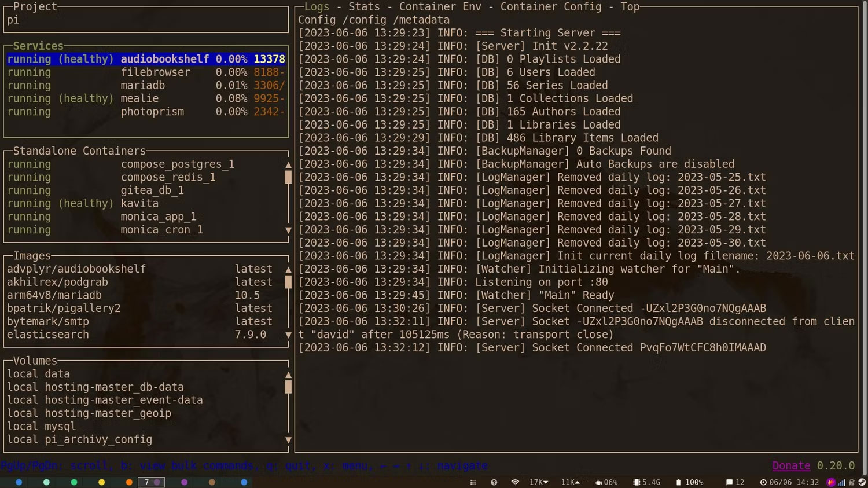This screenshot has height=488, width=868.
Task: Select the photoprism service
Action: (146, 112)
